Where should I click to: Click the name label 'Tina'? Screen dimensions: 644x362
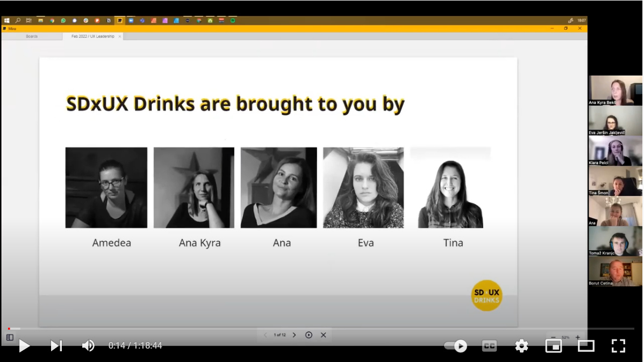[453, 243]
